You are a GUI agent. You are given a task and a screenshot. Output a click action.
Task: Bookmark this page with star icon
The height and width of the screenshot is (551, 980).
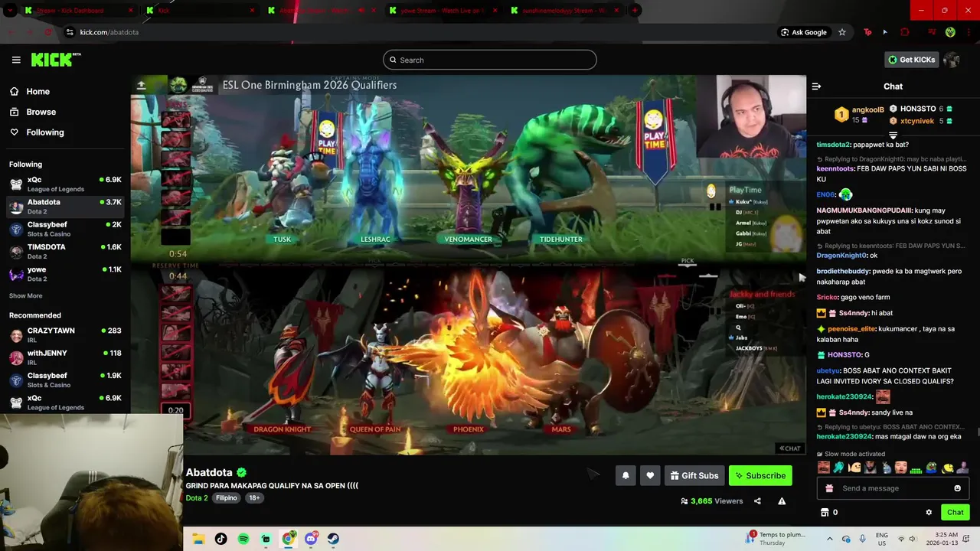click(842, 32)
